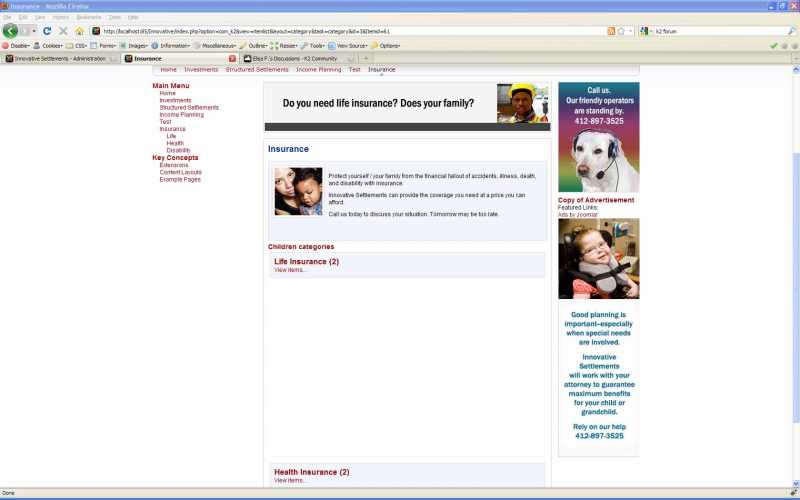Open the search engine selector dropdown
This screenshot has height=500, width=800.
[x=646, y=31]
